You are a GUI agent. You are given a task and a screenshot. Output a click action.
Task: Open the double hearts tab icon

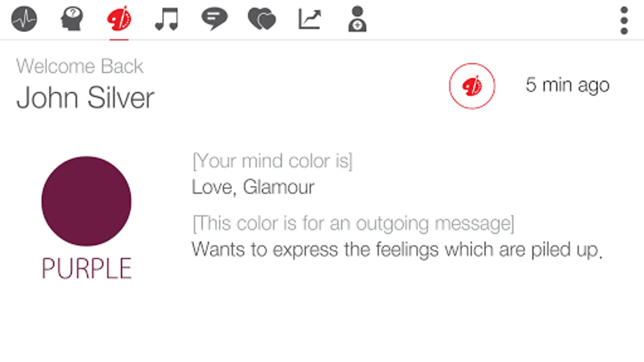262,19
